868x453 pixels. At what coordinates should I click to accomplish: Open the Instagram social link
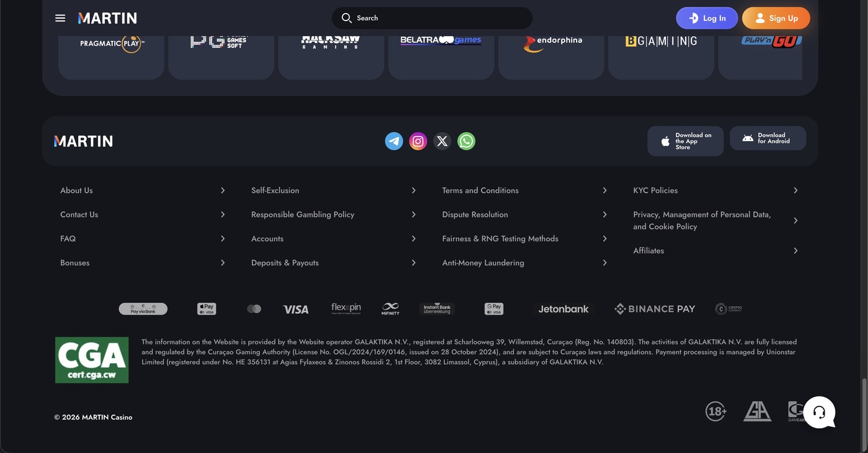click(418, 141)
